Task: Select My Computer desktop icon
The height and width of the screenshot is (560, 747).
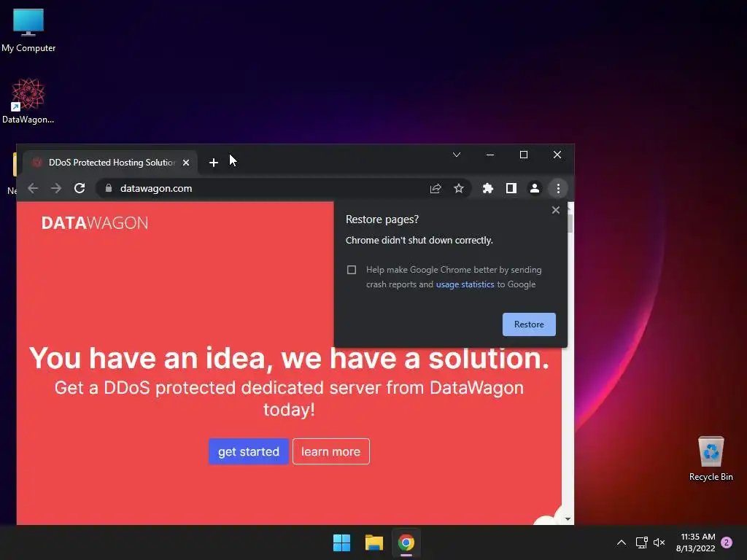Action: [x=28, y=31]
